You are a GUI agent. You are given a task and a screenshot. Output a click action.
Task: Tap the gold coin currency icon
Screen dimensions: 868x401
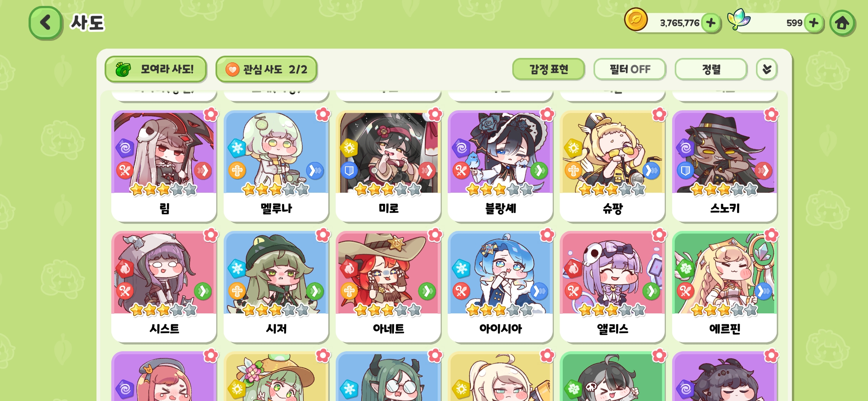[x=636, y=19]
